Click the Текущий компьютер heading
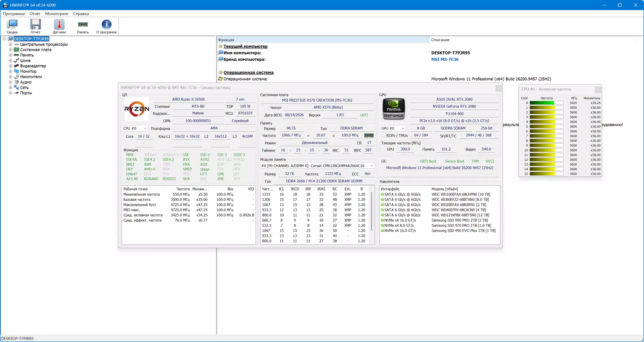This screenshot has width=644, height=342. coord(245,46)
